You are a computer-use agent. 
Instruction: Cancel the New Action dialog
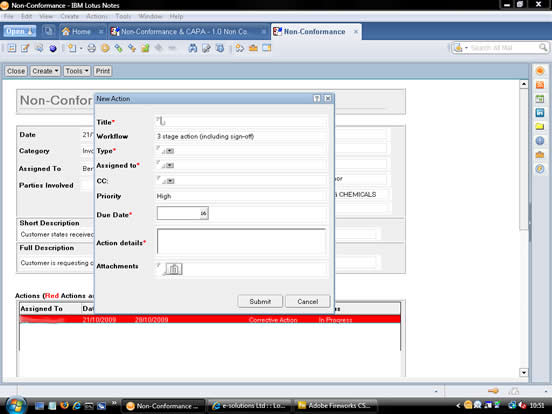tap(308, 301)
